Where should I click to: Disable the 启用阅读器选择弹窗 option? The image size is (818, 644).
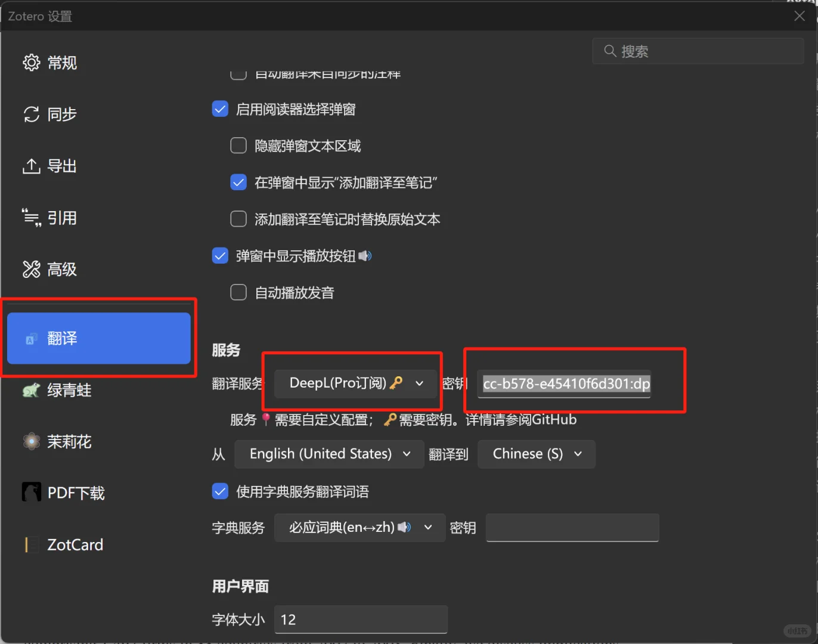(x=220, y=109)
